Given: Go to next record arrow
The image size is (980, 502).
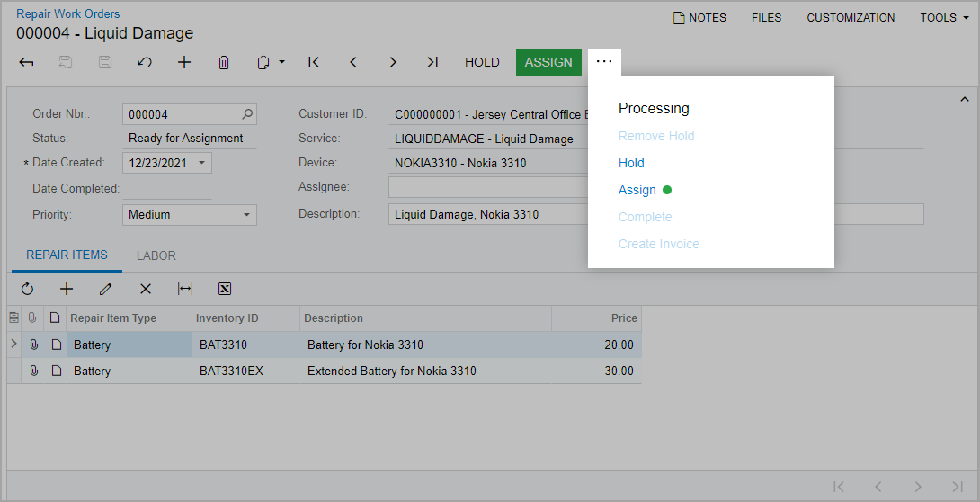Looking at the screenshot, I should click(393, 62).
